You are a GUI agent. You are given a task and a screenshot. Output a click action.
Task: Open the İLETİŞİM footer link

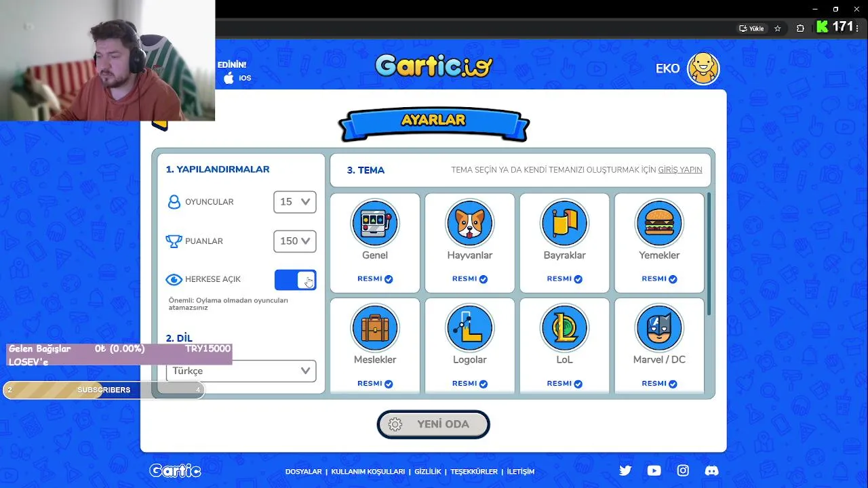(521, 472)
